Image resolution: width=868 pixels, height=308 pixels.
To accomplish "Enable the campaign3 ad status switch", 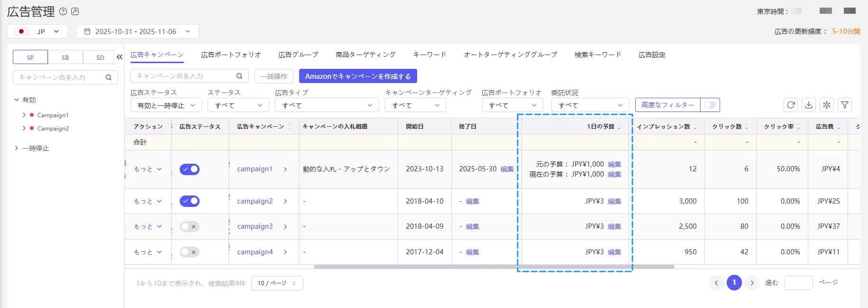I will pos(190,227).
